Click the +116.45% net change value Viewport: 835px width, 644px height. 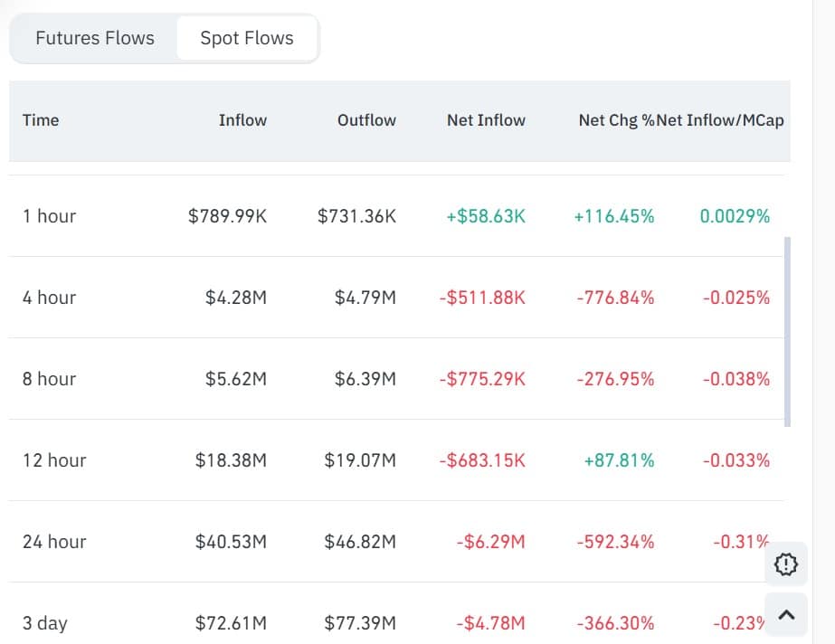pyautogui.click(x=613, y=216)
